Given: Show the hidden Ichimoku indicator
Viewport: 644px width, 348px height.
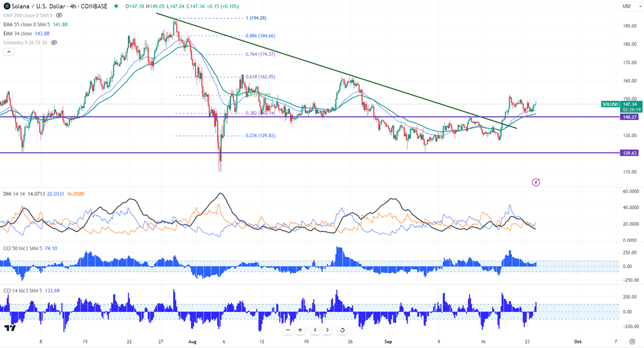Looking at the screenshot, I should (x=54, y=42).
